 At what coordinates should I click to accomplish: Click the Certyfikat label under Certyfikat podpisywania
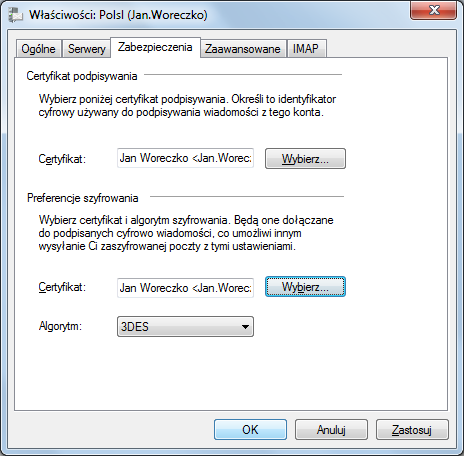coord(62,159)
